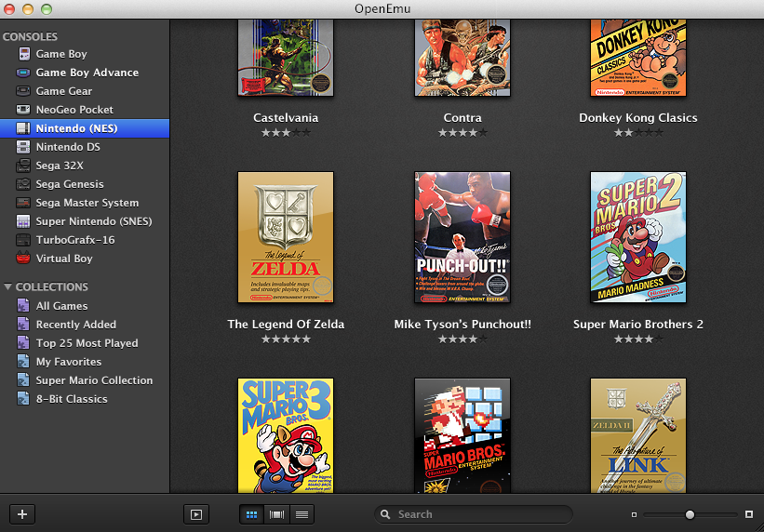Viewport: 764px width, 532px height.
Task: Add a new item with plus button
Action: point(22,514)
